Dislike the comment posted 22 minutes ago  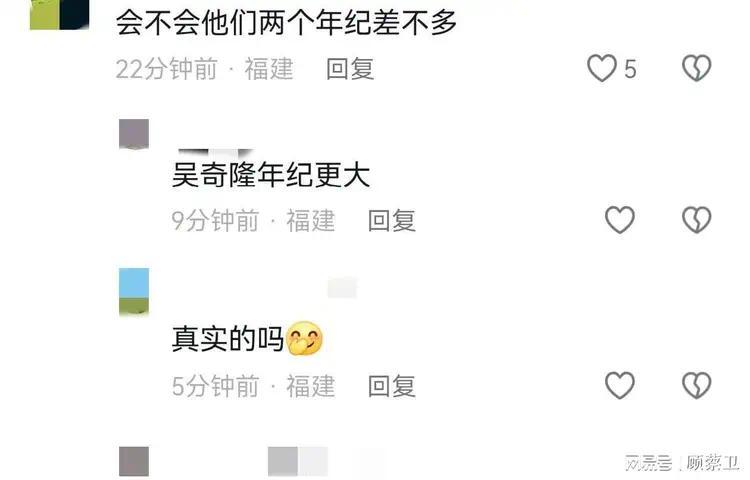tap(696, 68)
